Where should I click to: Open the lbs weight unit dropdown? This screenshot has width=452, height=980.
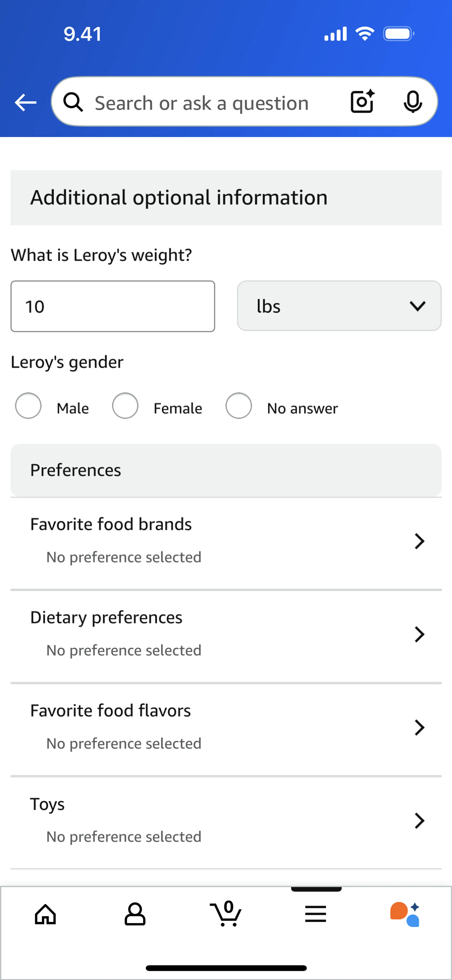(339, 306)
